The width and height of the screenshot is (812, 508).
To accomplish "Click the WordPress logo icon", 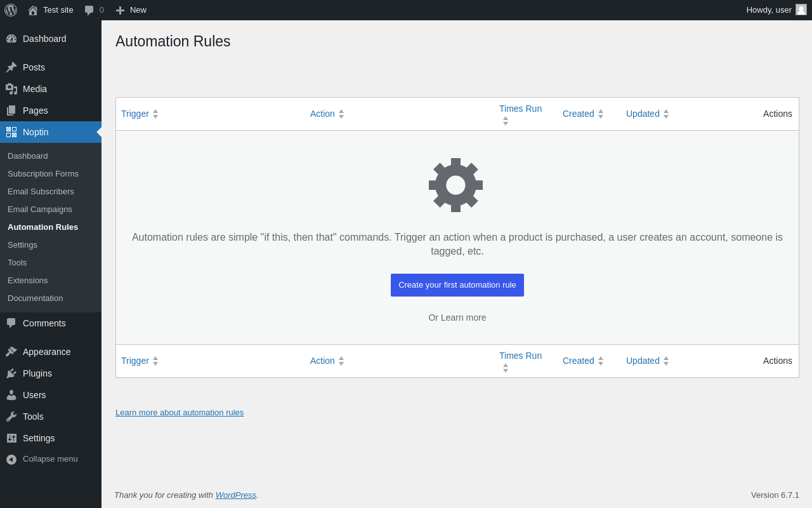I will [11, 10].
